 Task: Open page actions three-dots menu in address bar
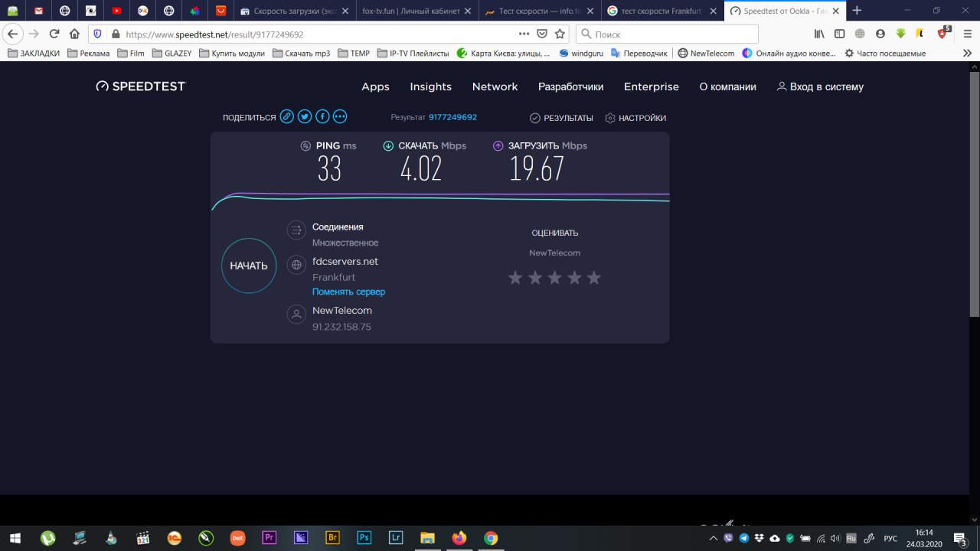coord(524,34)
